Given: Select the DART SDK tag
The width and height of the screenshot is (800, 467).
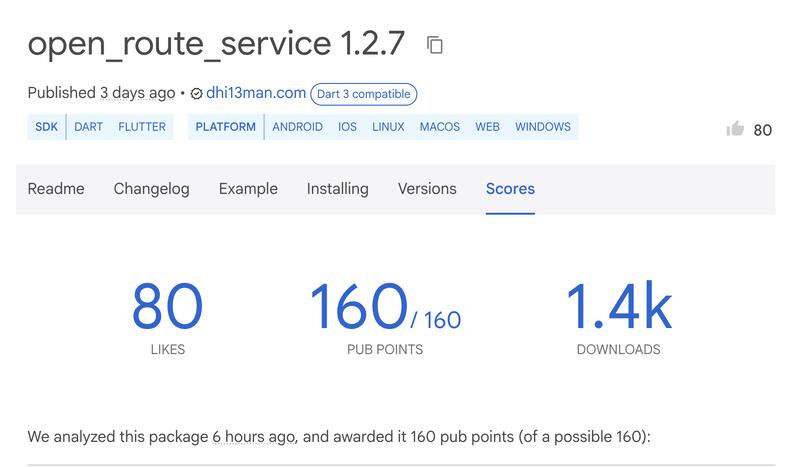Looking at the screenshot, I should pos(88,127).
